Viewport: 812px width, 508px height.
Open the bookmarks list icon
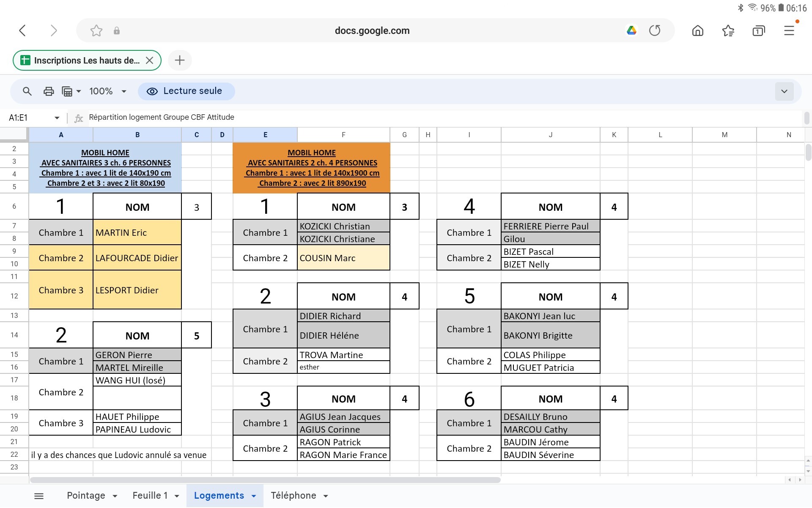[728, 30]
